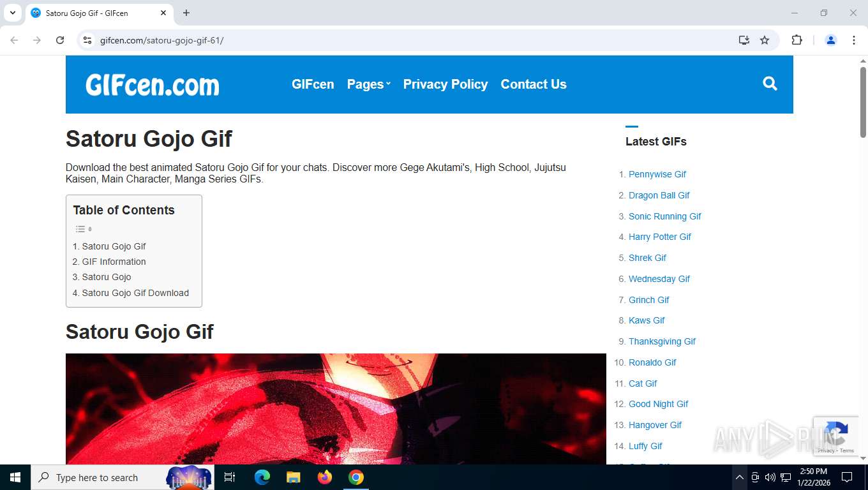Image resolution: width=868 pixels, height=490 pixels.
Task: Click the page vertical scrollbar thumb
Action: click(x=863, y=102)
